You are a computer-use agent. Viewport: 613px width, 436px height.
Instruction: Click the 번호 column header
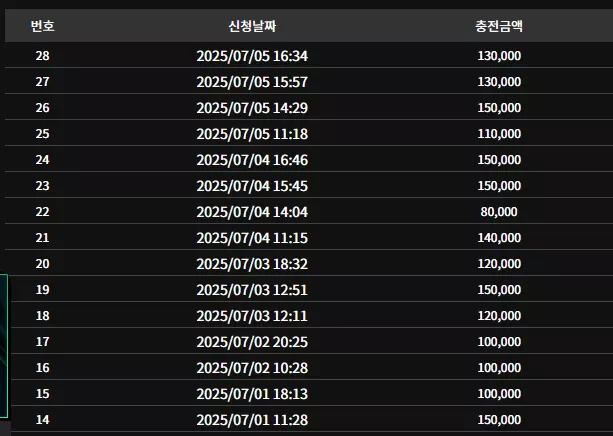point(43,26)
